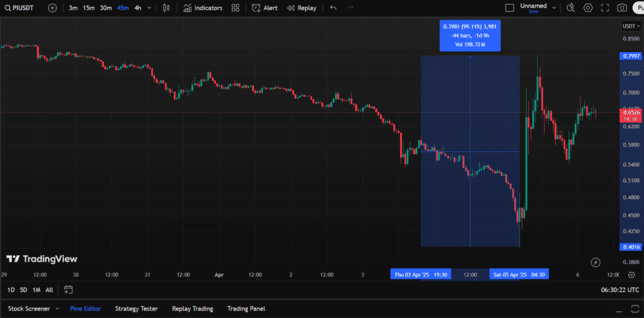Switch to the Strategy Tester tab

coord(136,309)
